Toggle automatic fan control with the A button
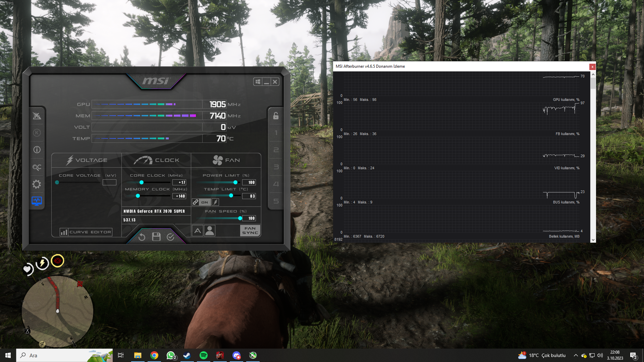This screenshot has height=362, width=644. point(198,231)
